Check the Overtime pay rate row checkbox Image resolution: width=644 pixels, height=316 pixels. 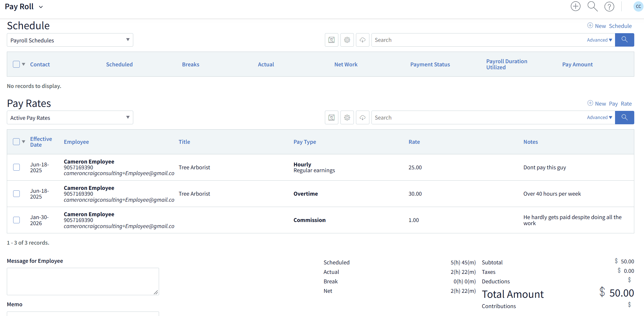pos(16,194)
